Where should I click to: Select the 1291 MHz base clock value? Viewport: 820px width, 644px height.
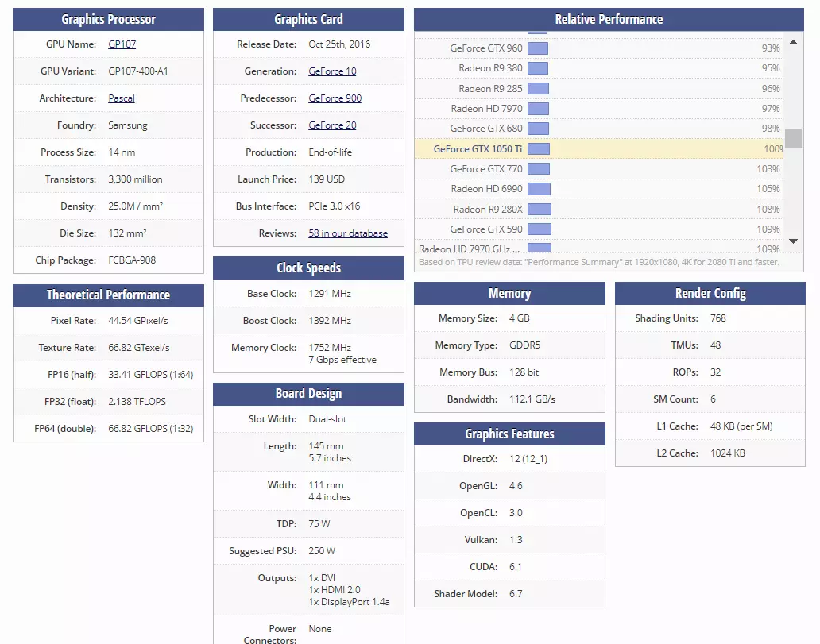click(x=330, y=294)
